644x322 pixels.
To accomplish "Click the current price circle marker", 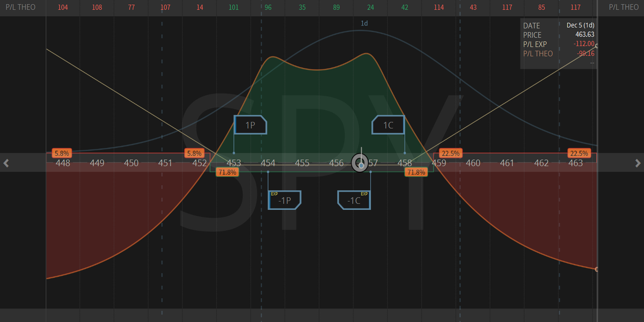I will click(x=361, y=163).
